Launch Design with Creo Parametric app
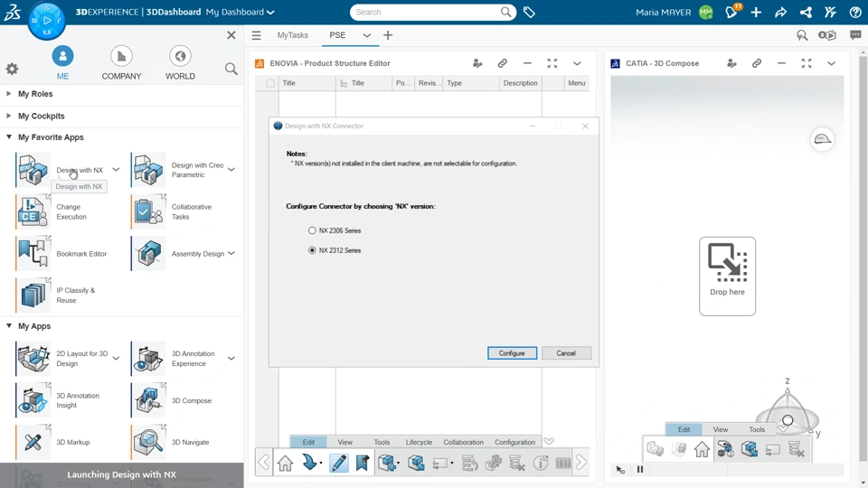The image size is (868, 488). tap(148, 170)
